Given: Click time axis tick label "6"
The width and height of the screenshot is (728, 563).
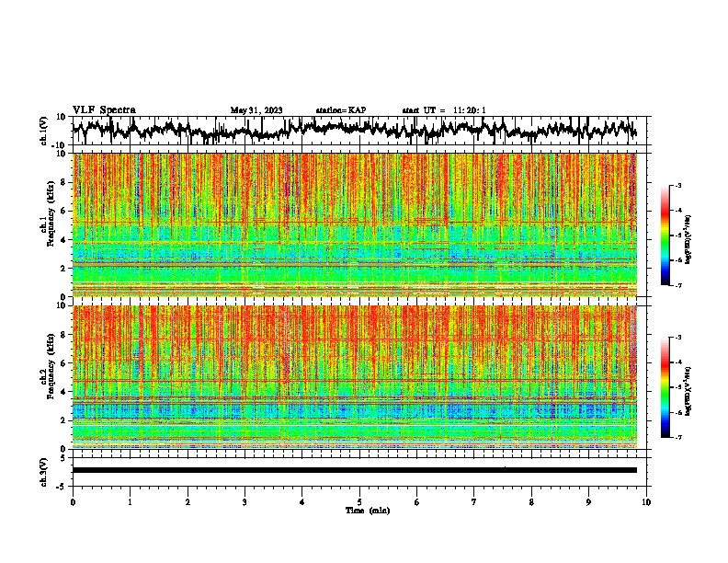Looking at the screenshot, I should pos(416,502).
